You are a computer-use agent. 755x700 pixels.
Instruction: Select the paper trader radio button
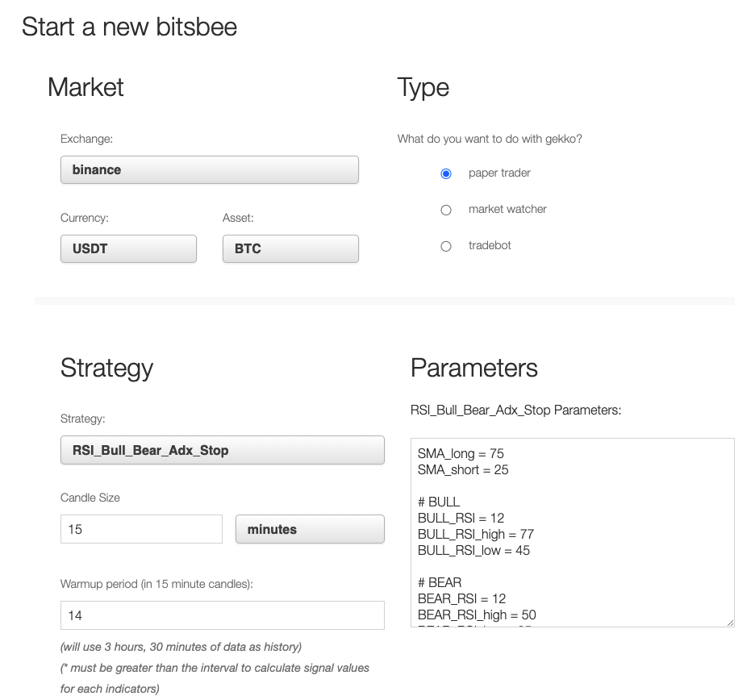pyautogui.click(x=446, y=173)
